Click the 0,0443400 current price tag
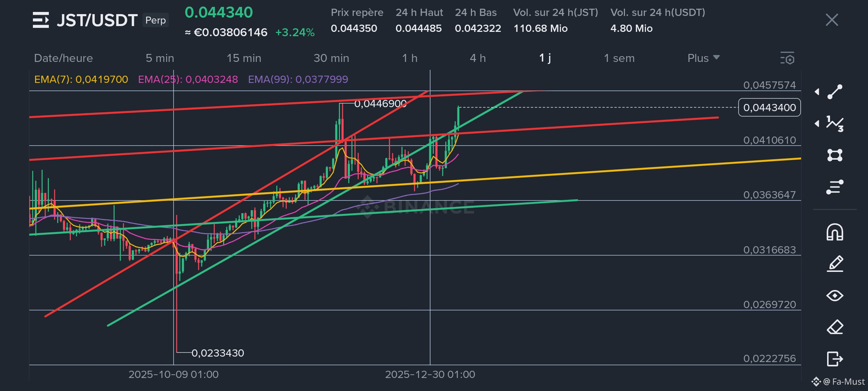Image resolution: width=868 pixels, height=391 pixels. coord(769,108)
